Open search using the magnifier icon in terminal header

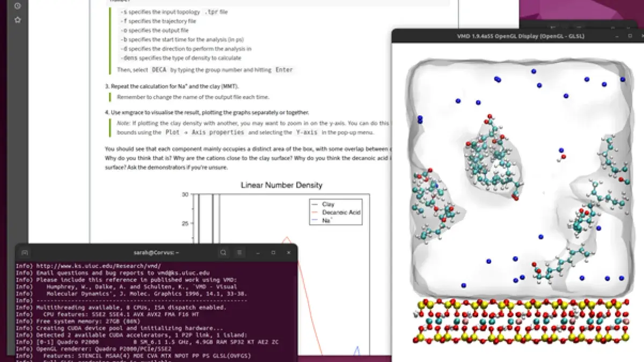[x=224, y=252]
